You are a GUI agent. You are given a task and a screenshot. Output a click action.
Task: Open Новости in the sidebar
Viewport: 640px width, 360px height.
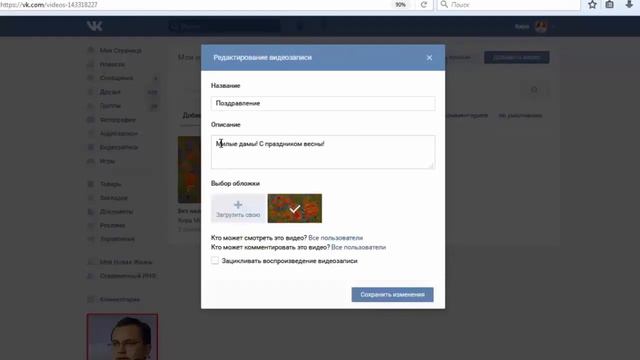click(x=112, y=64)
